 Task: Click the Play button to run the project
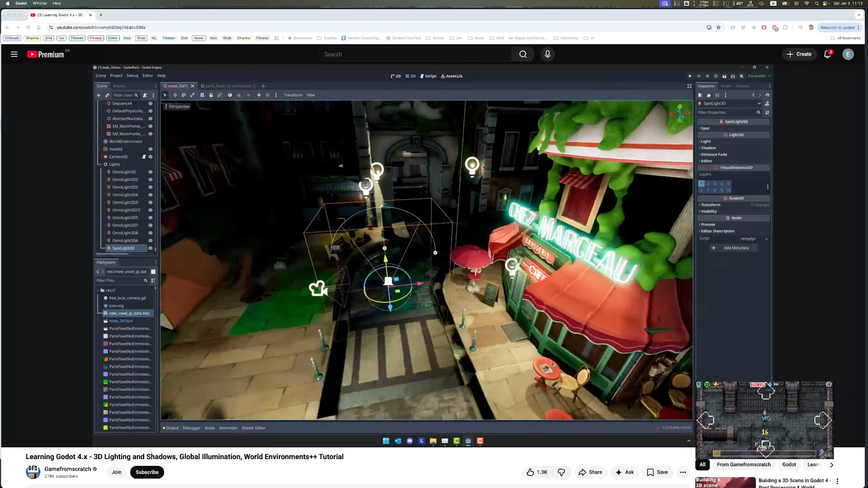point(690,76)
